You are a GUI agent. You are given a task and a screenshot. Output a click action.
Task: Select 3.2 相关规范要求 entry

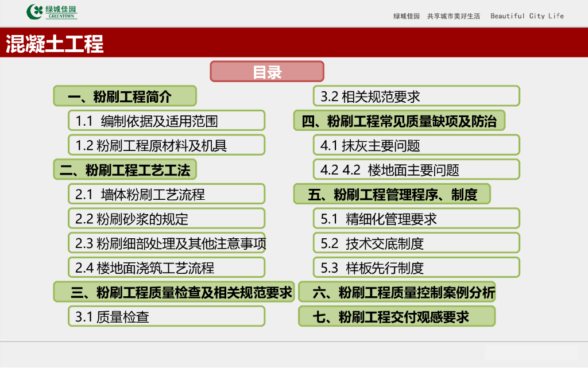416,96
